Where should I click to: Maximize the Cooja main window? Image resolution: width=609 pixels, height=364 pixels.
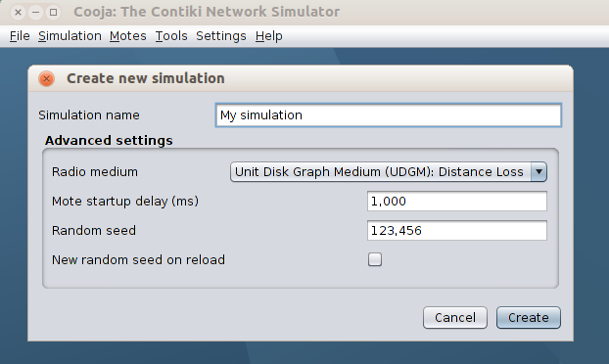coord(53,12)
